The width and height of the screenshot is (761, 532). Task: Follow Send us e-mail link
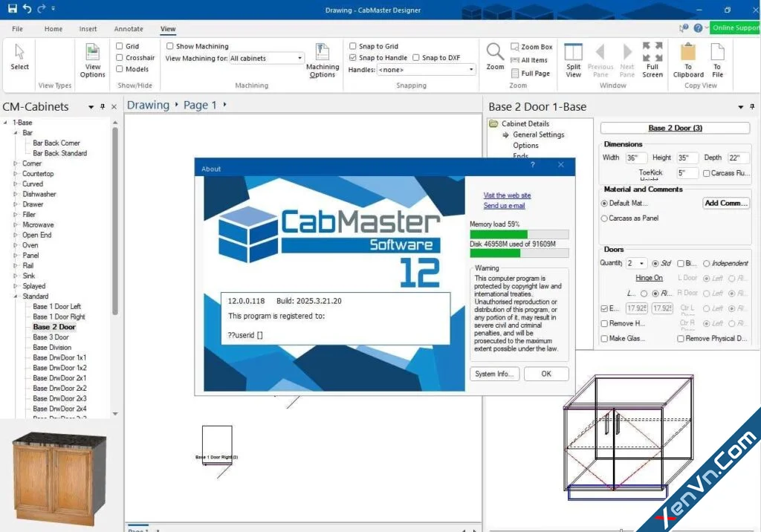click(504, 206)
